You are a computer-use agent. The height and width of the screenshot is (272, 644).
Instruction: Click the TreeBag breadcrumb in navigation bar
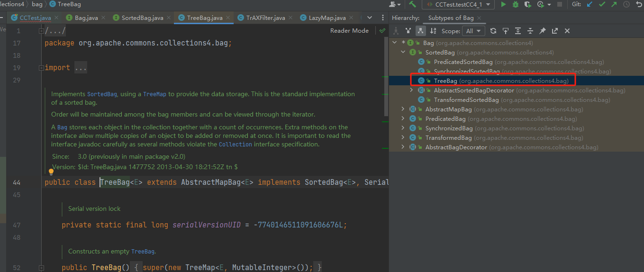tap(65, 4)
